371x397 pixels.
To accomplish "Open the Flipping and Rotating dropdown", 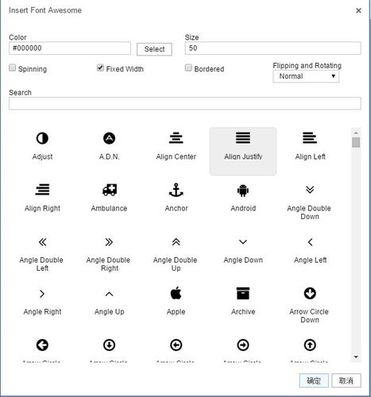I will pos(306,76).
